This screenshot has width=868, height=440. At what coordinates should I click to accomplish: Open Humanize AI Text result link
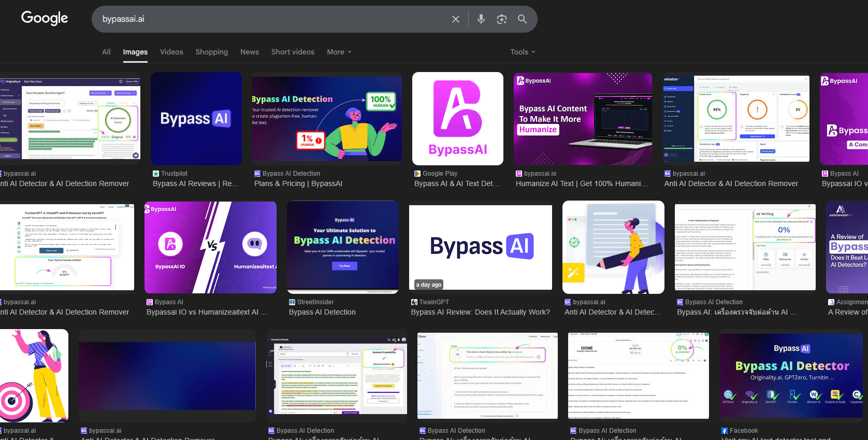pyautogui.click(x=582, y=183)
